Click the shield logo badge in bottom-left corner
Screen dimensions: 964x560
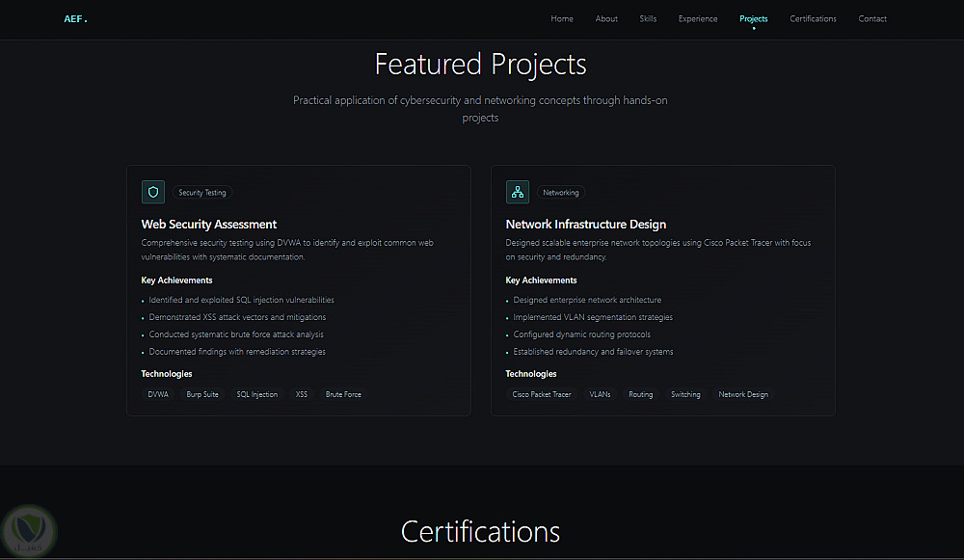coord(30,529)
